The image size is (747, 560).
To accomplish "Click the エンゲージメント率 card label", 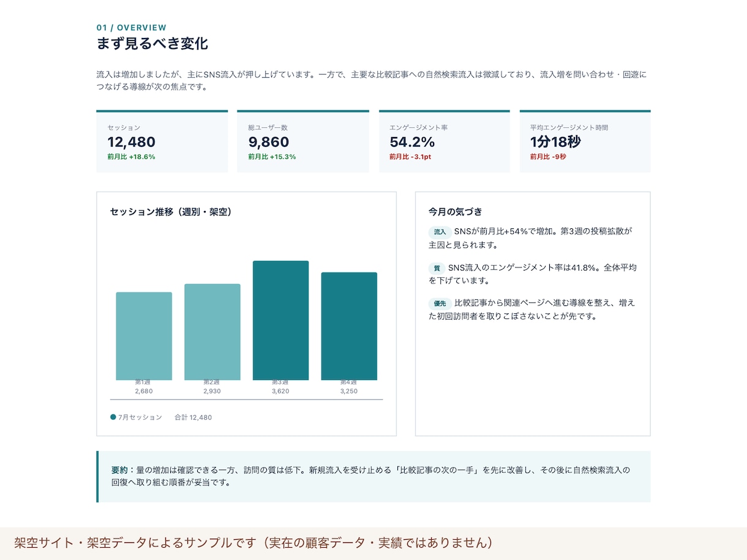I will point(419,128).
